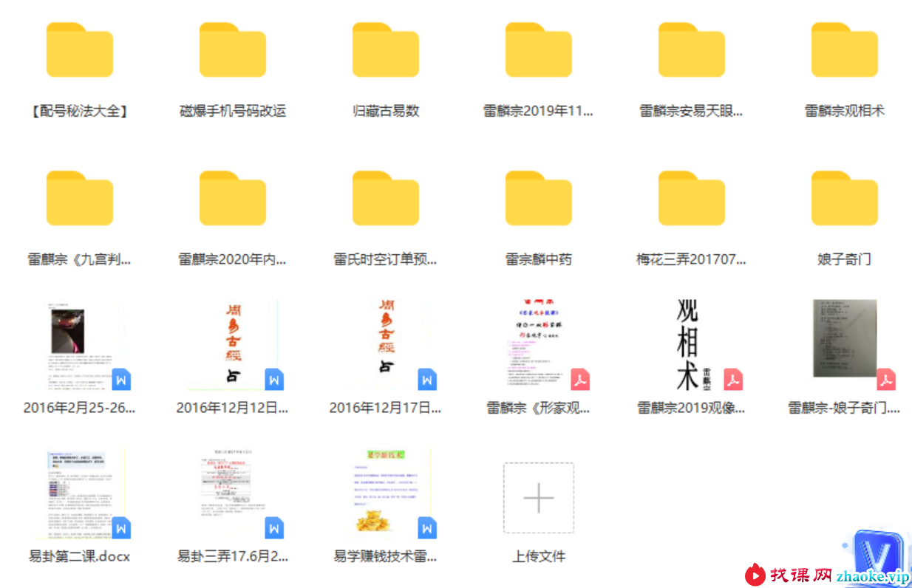Image resolution: width=912 pixels, height=588 pixels.
Task: Open the 【配号秘法大全】 folder icon
Action: click(79, 49)
